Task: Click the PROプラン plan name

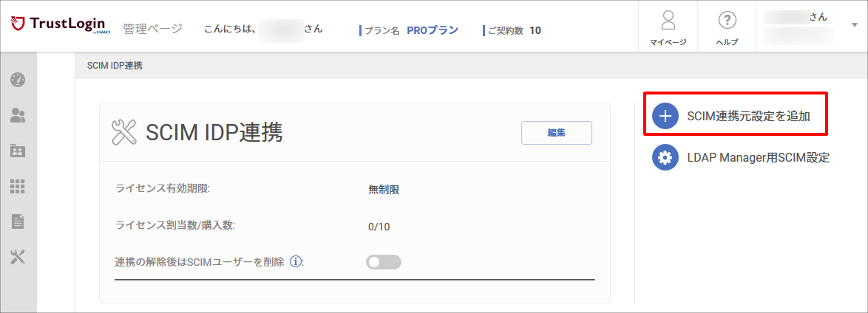Action: tap(433, 30)
